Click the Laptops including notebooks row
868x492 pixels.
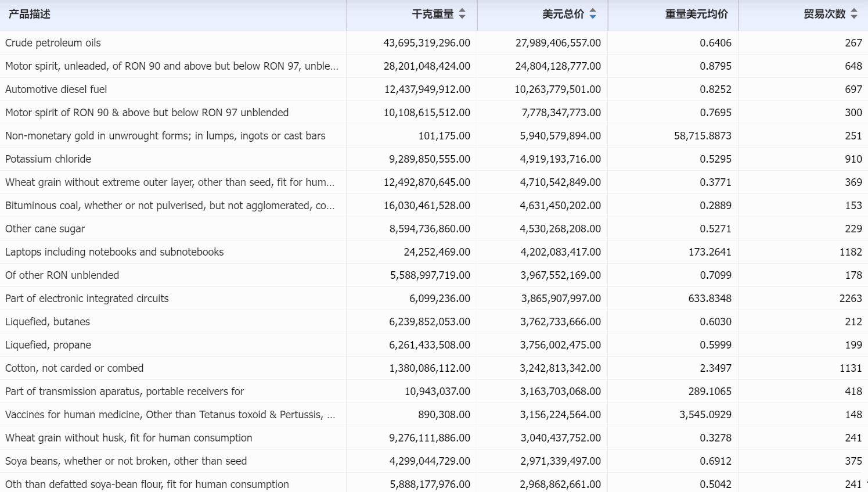[x=174, y=252]
